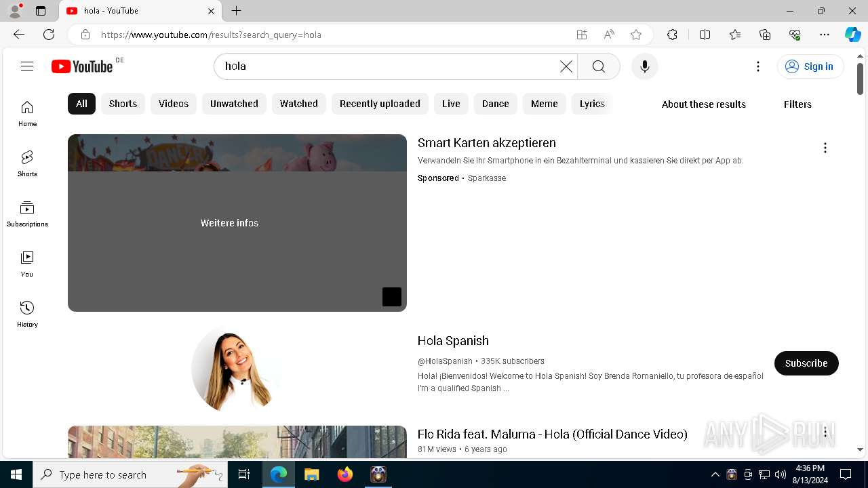
Task: Open the YouTube hamburger guide menu
Action: pos(27,66)
